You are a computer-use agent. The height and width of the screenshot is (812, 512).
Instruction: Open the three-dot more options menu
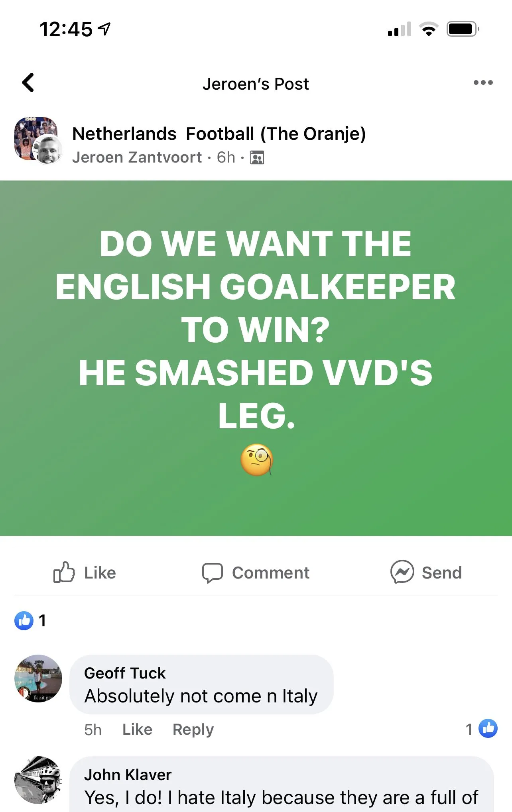point(483,83)
